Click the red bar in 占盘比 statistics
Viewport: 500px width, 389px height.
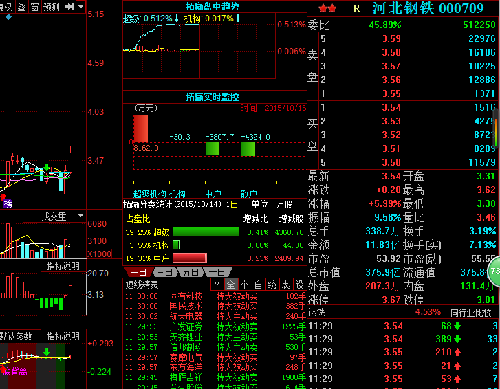coord(190,258)
